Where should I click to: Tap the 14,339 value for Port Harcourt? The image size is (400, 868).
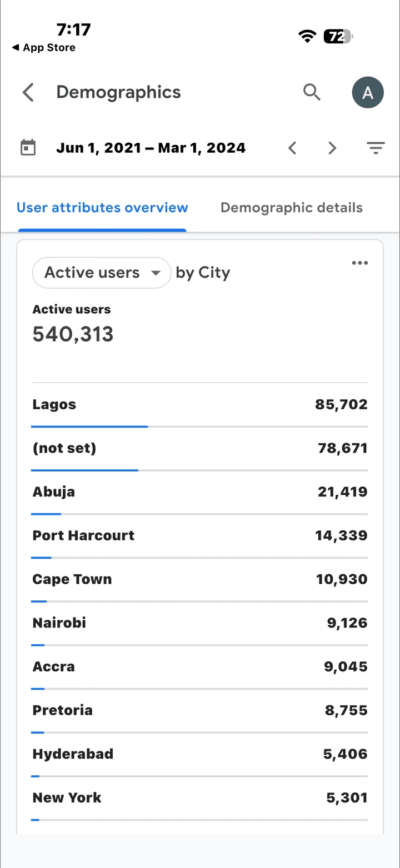coord(341,536)
